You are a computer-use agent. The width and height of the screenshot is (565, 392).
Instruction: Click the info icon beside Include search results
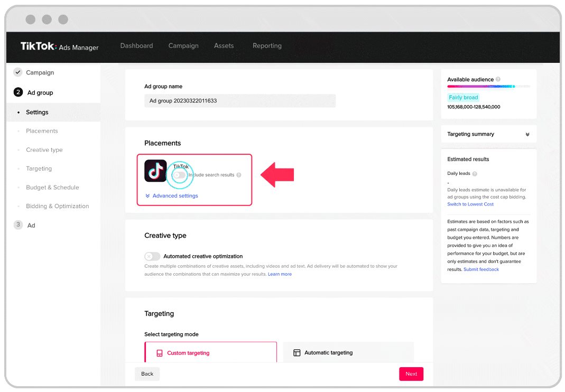click(239, 175)
